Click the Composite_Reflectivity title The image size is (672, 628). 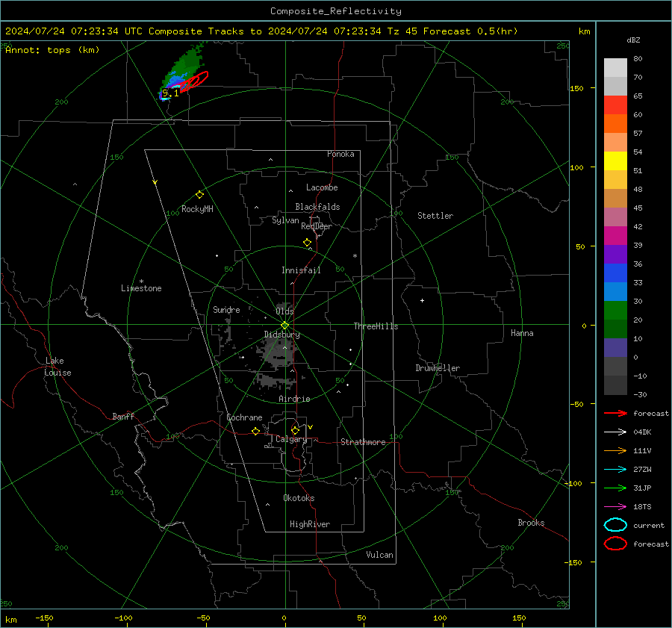(x=335, y=11)
